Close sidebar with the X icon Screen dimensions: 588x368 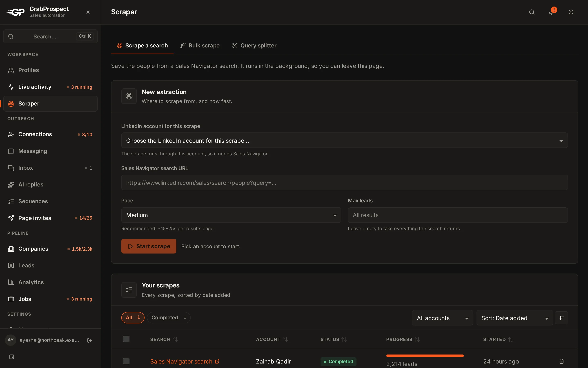pos(88,12)
